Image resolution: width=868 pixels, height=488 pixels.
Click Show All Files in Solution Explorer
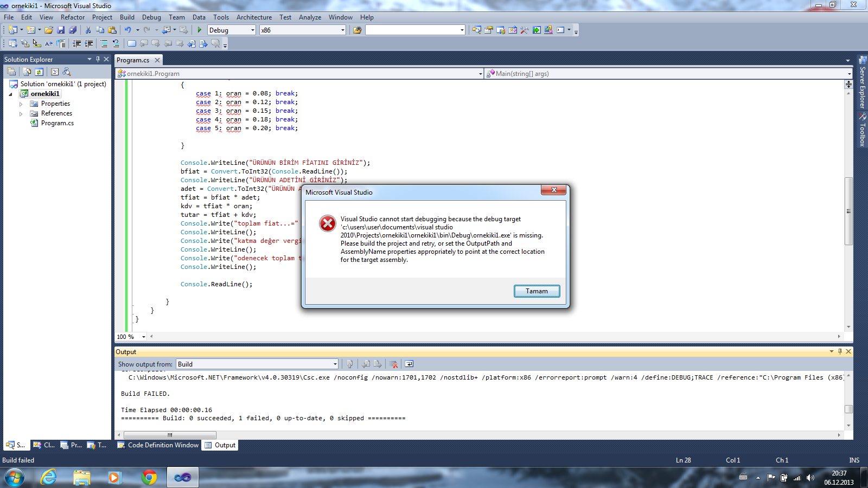[x=27, y=72]
